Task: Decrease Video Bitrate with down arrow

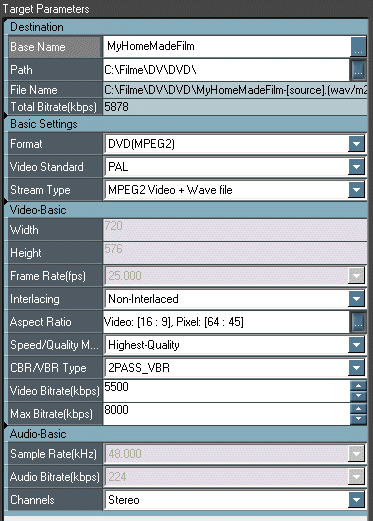Action: click(358, 396)
